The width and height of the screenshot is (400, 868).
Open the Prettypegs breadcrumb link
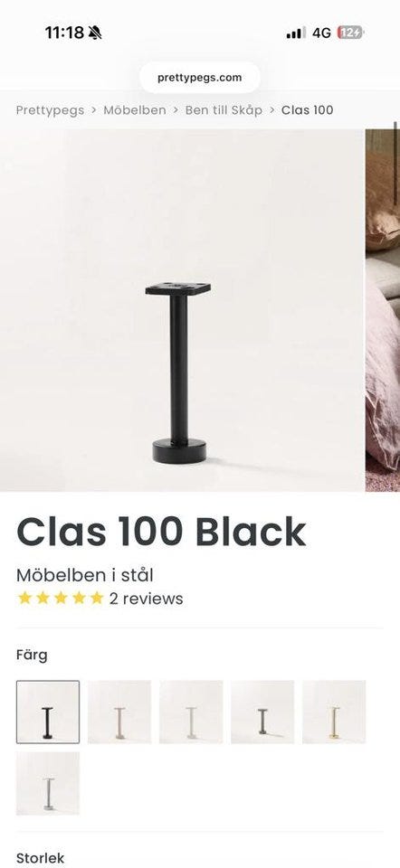(50, 110)
